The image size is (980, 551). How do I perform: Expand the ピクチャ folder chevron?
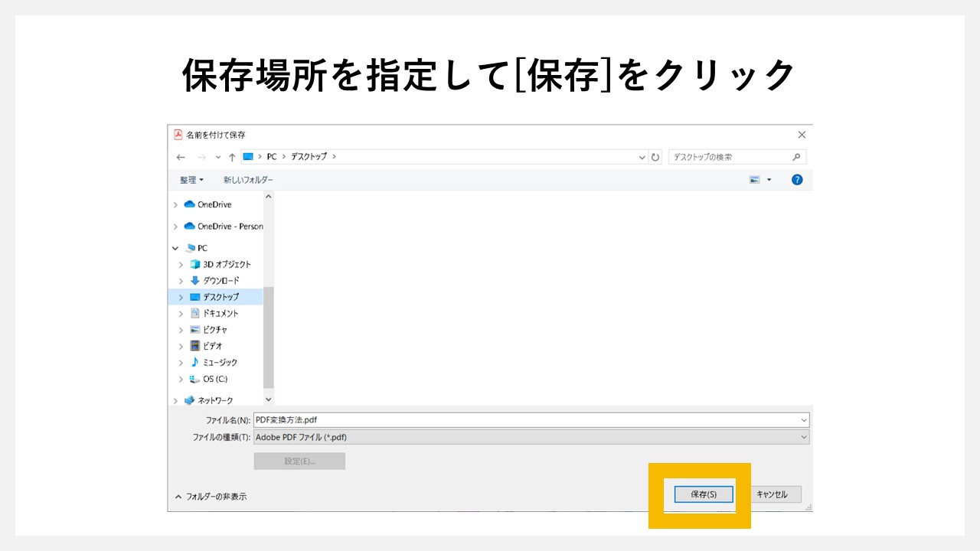[180, 329]
